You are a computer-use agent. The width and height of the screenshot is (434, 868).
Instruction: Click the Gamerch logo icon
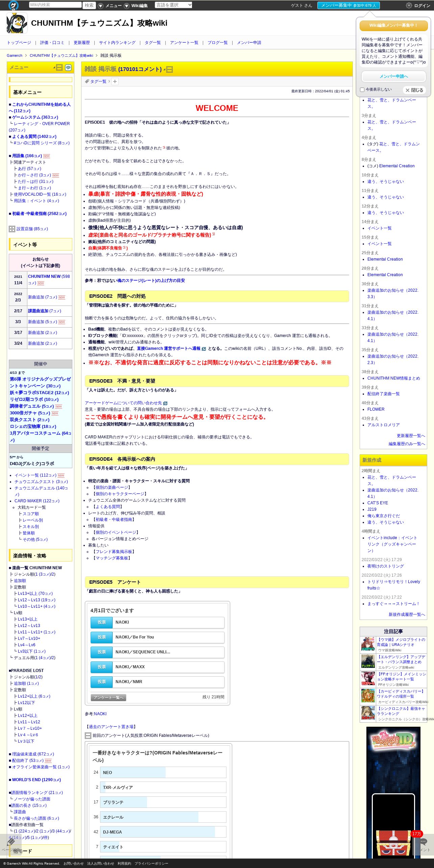14,5
